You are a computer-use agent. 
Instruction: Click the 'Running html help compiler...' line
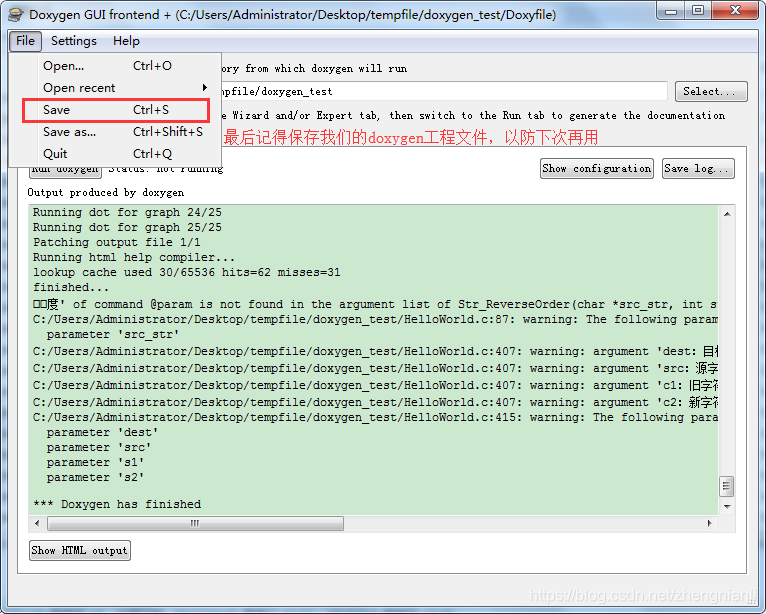tap(134, 257)
